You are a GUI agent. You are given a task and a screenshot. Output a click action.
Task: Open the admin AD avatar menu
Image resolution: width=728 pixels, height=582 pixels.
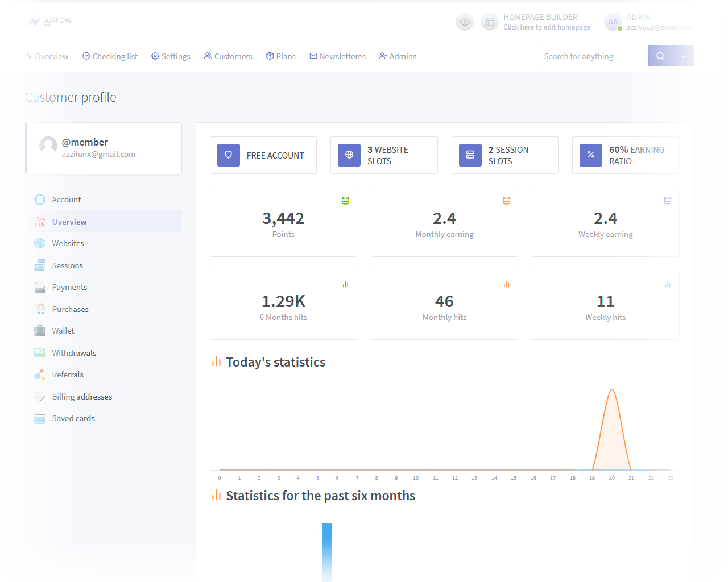click(613, 22)
